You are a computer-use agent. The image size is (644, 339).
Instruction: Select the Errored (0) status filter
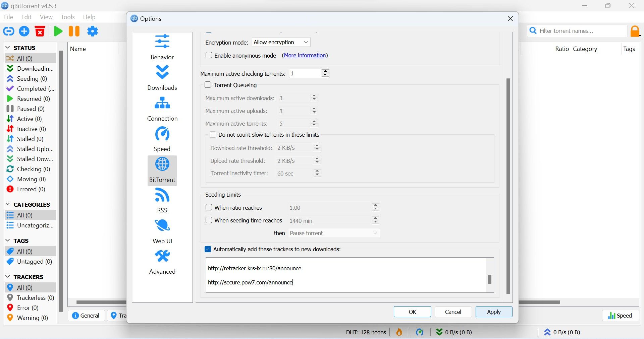pyautogui.click(x=31, y=189)
